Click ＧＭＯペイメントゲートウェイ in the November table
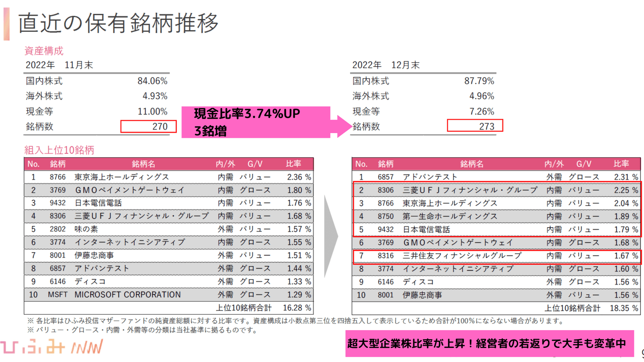 [x=130, y=190]
